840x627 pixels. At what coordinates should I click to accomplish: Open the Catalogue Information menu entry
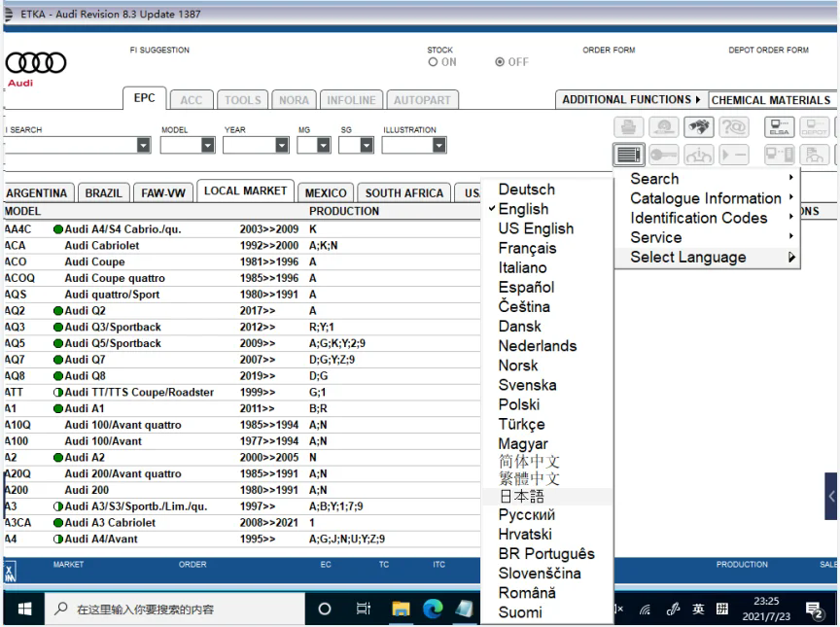tap(705, 198)
